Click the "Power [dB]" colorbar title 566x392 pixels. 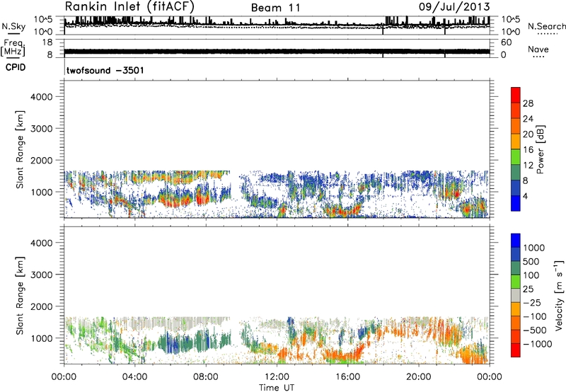540,149
